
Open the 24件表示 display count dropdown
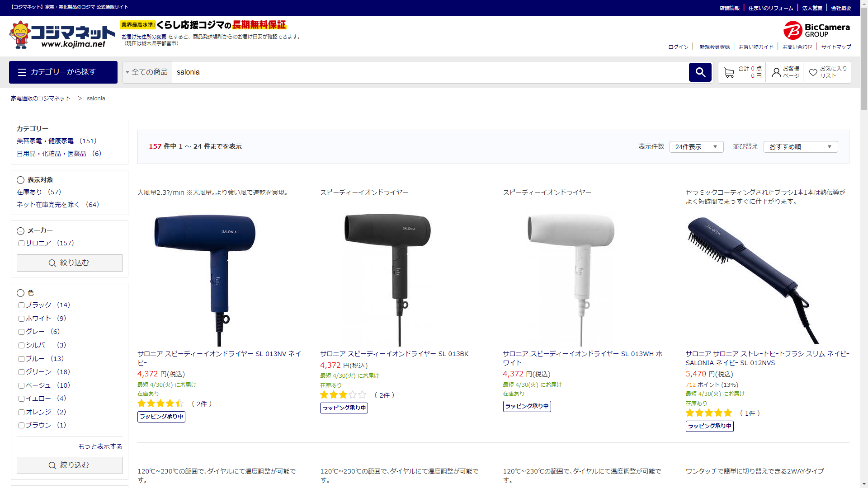coord(696,147)
